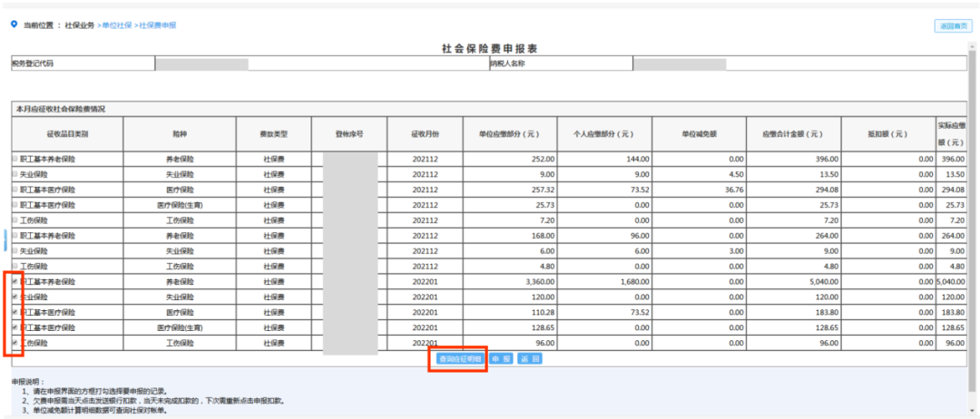This screenshot has height=419, width=980.
Task: Check the 202112 养老保险 row totaling 264.00
Action: 15,236
